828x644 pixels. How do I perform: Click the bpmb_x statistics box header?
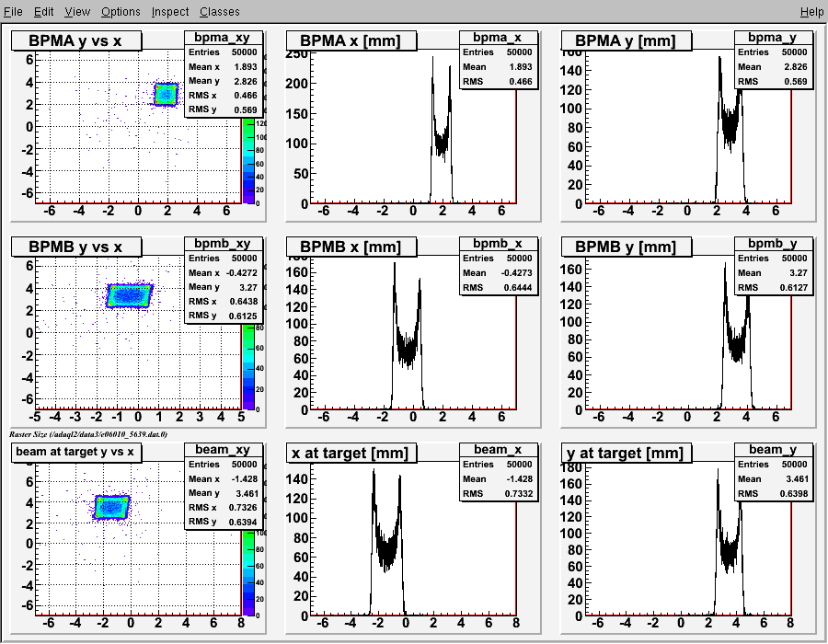[498, 244]
